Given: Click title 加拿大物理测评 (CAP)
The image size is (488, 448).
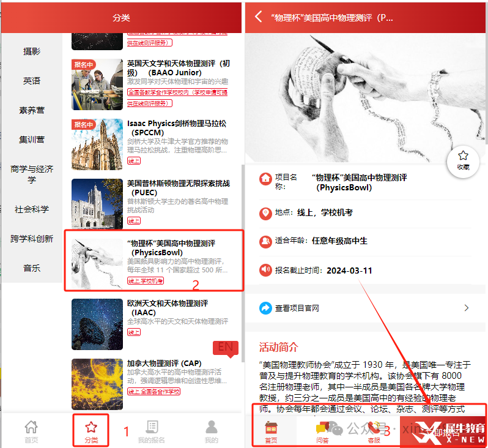Looking at the screenshot, I should (165, 364).
